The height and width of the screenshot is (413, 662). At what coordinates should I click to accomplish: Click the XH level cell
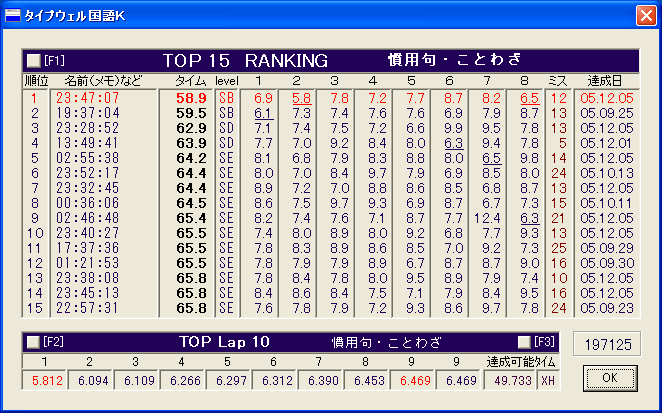pyautogui.click(x=548, y=380)
